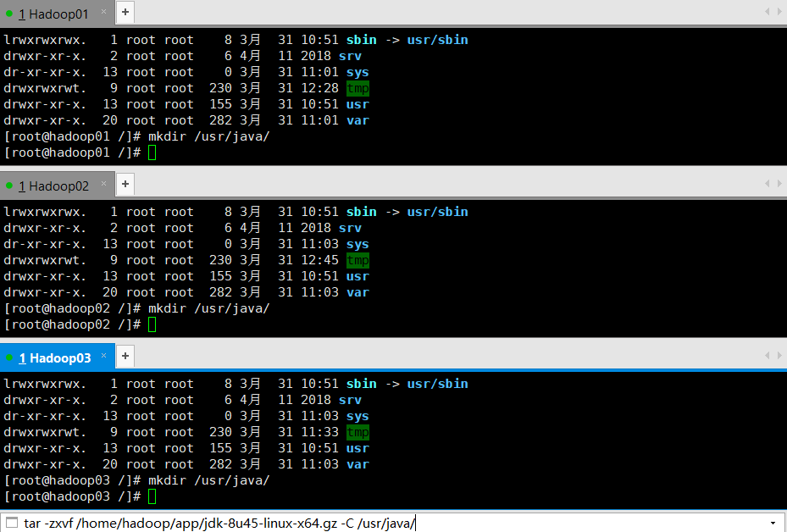Click the Hadoop03 terminal prompt cursor
787x532 pixels.
click(152, 497)
